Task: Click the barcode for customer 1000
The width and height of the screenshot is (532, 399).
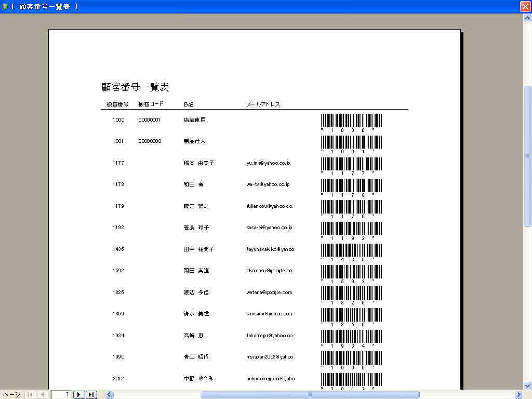Action: click(352, 123)
